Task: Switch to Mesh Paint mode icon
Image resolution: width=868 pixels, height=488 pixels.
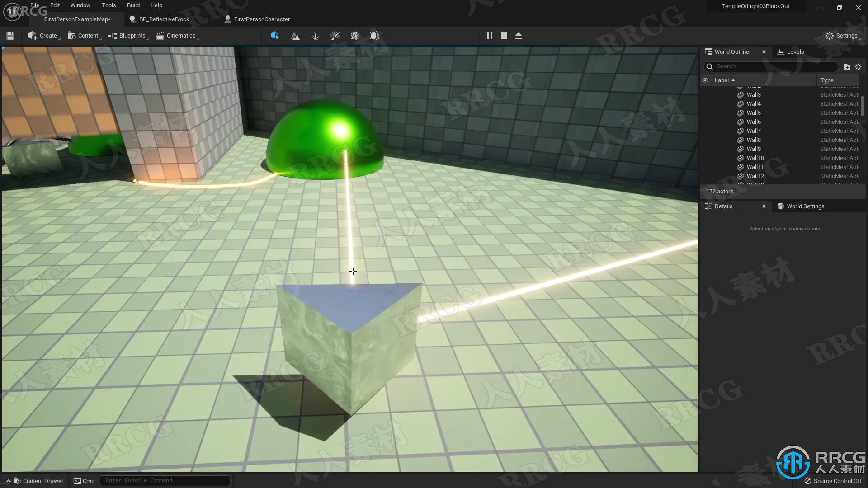Action: tap(335, 36)
